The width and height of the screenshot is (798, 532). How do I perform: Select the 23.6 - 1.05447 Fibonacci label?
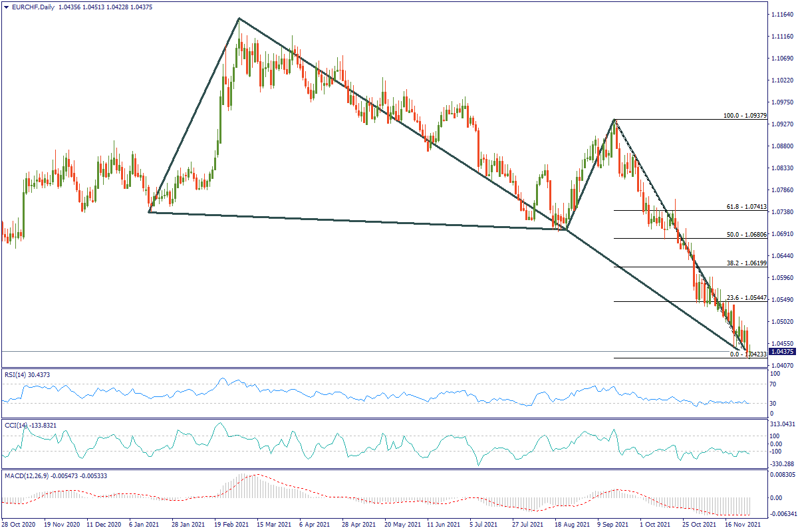click(746, 298)
